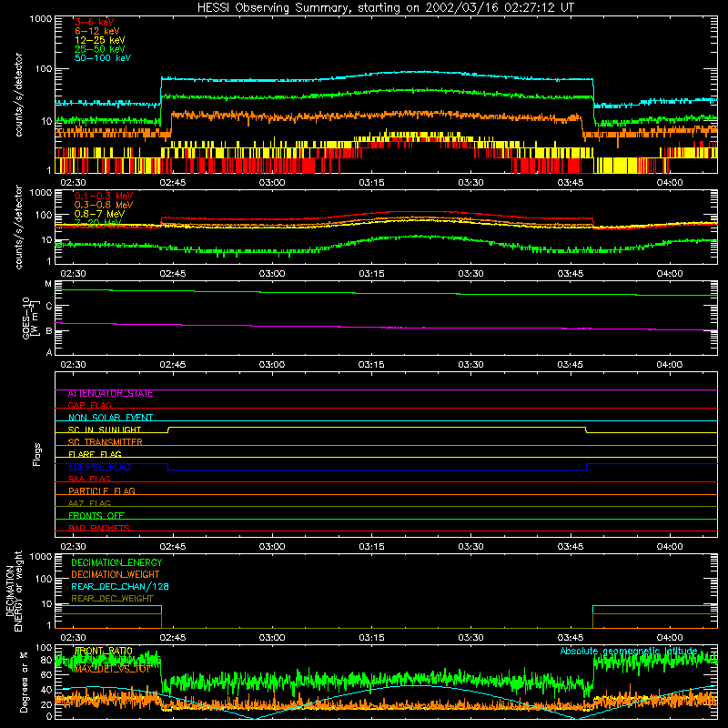728x728 pixels.
Task: Select the 6-12 keV legend label
Action: (x=97, y=31)
